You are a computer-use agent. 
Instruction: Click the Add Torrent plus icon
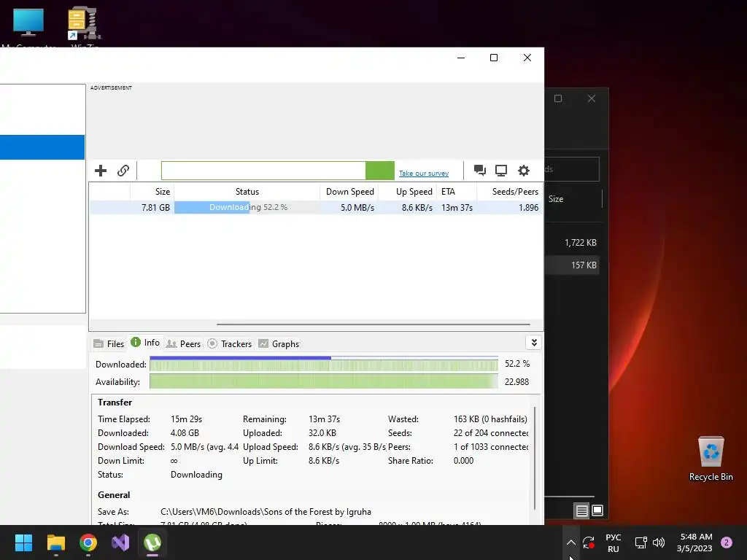click(x=101, y=171)
